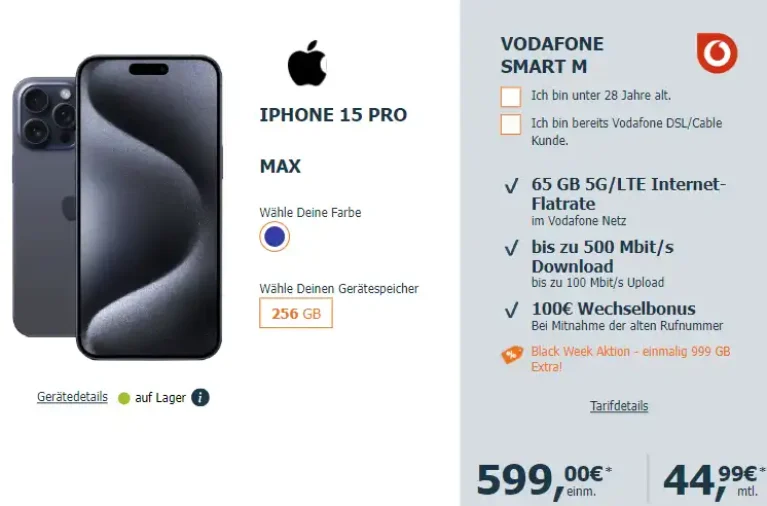The width and height of the screenshot is (767, 506).
Task: Click the 599,00€ one-time price
Action: (x=544, y=480)
